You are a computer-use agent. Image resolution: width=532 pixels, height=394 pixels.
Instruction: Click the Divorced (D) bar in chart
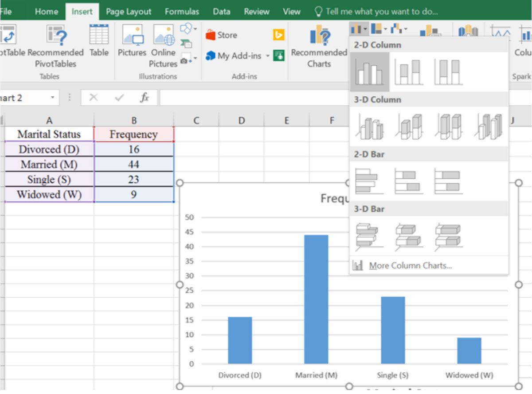point(240,340)
